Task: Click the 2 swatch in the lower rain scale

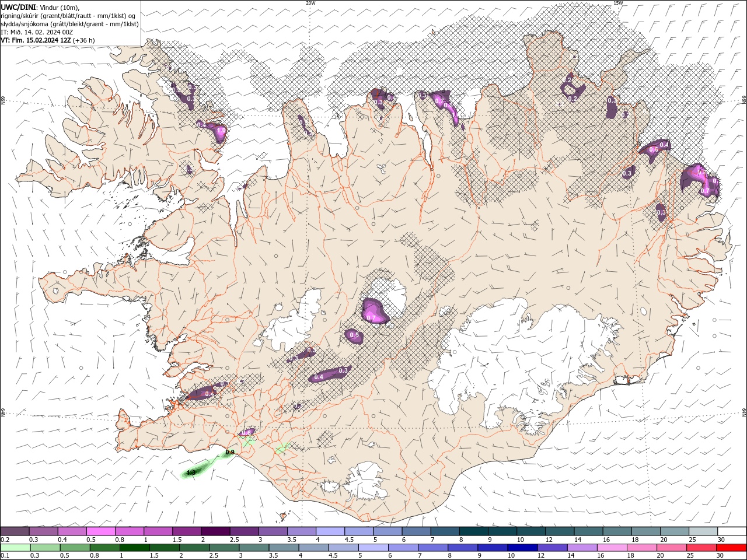Action: (194, 548)
